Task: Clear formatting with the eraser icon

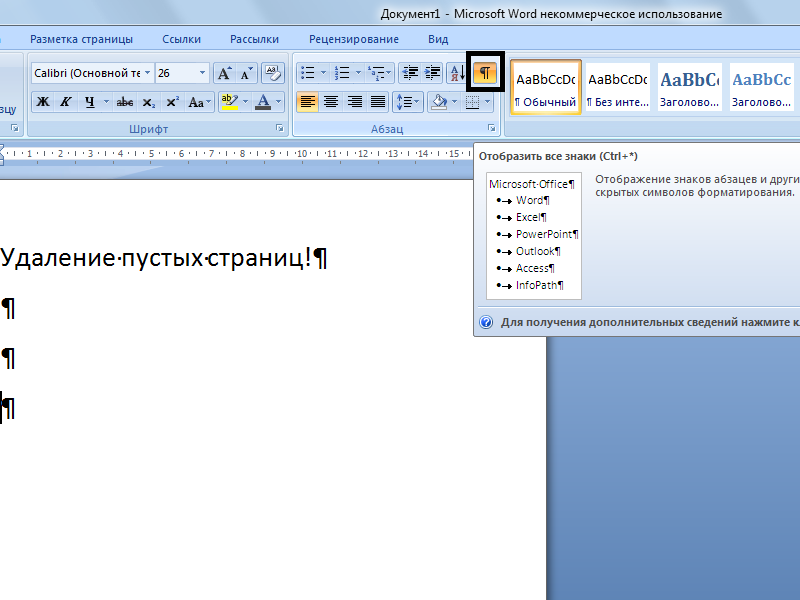Action: tap(273, 73)
